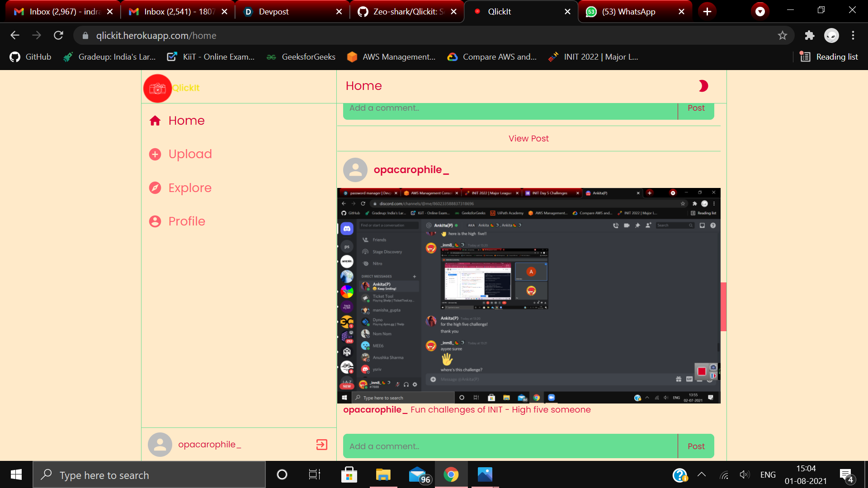Focus the bottom Add a comment field

pos(510,446)
